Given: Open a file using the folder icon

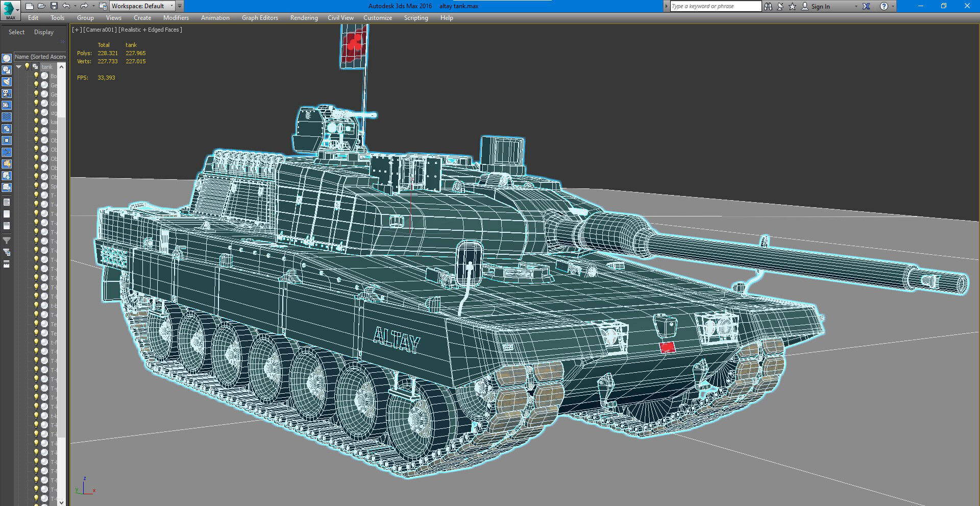Looking at the screenshot, I should tap(41, 6).
